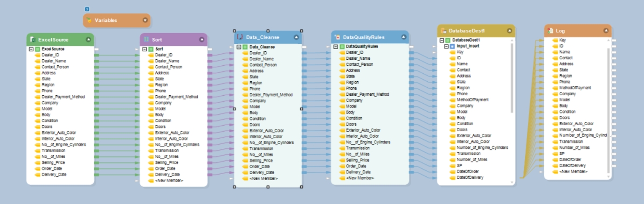644x204 pixels.
Task: Select Condition field in Log node
Action: click(x=567, y=112)
